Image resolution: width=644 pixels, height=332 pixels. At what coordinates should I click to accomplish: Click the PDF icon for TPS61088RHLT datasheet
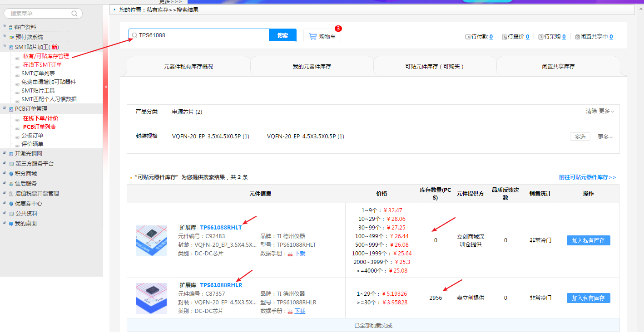[x=290, y=254]
